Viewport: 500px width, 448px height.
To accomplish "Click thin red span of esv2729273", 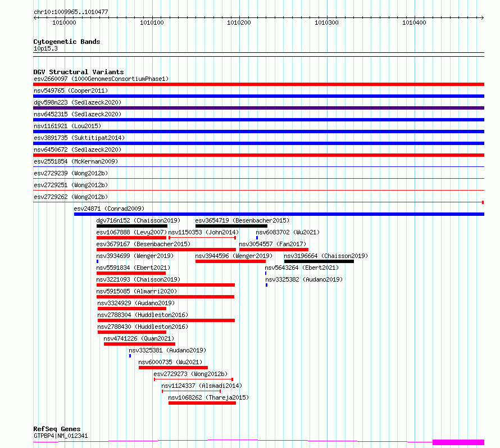I will [194, 379].
